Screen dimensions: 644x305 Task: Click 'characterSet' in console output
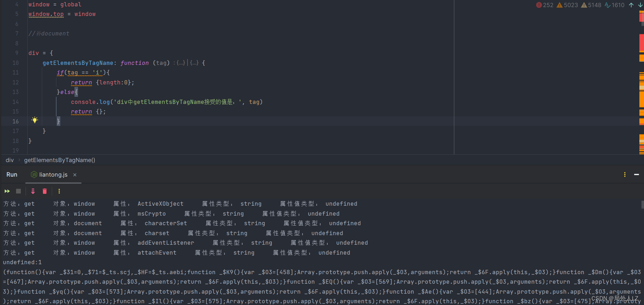click(166, 223)
